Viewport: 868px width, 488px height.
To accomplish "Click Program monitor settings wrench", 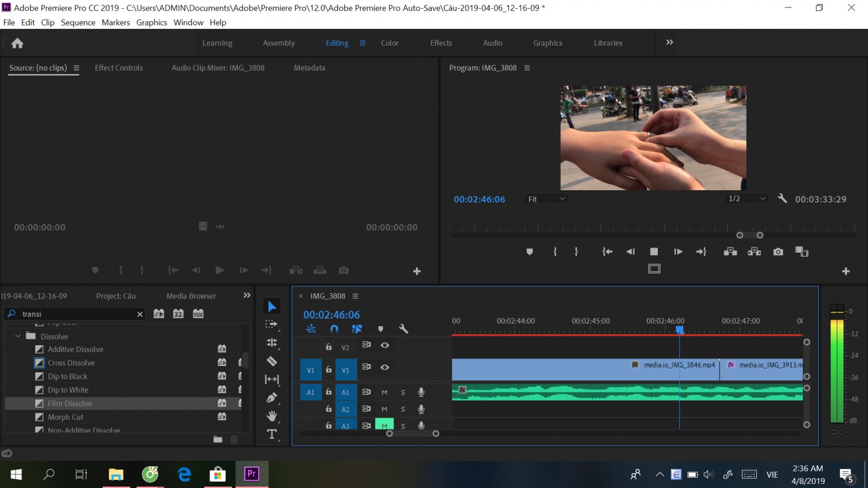I will pos(782,199).
